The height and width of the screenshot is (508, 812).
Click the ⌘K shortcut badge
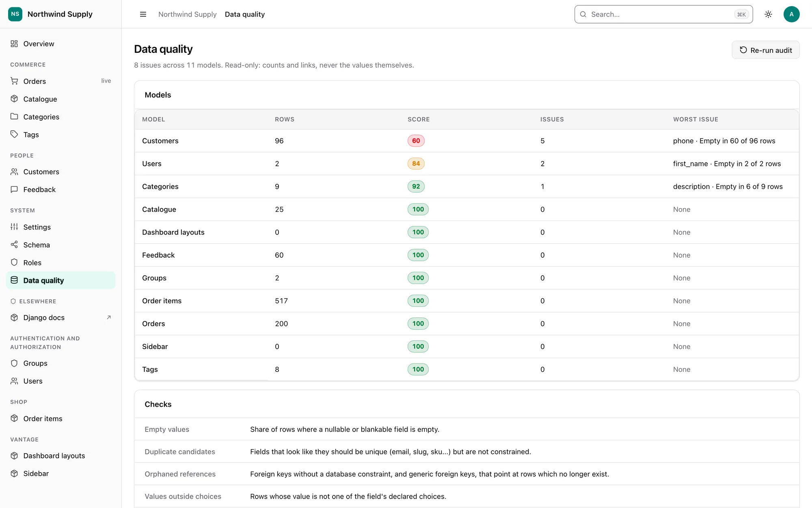(741, 14)
